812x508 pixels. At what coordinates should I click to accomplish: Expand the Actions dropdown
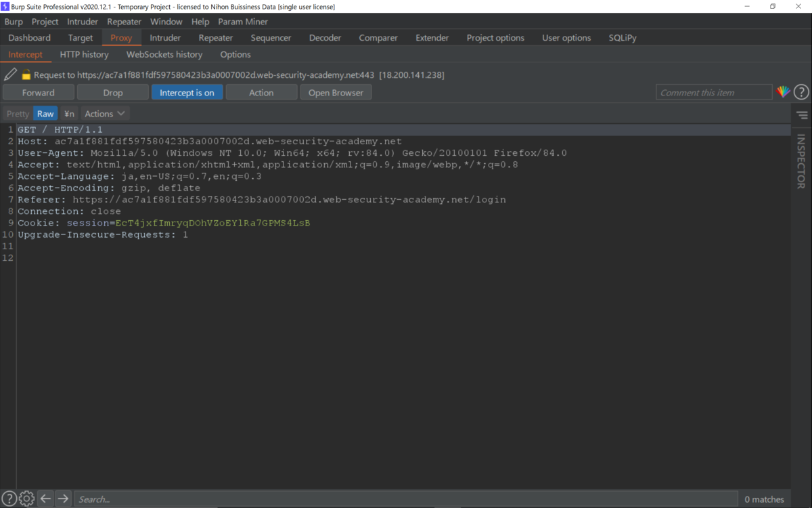(x=105, y=114)
